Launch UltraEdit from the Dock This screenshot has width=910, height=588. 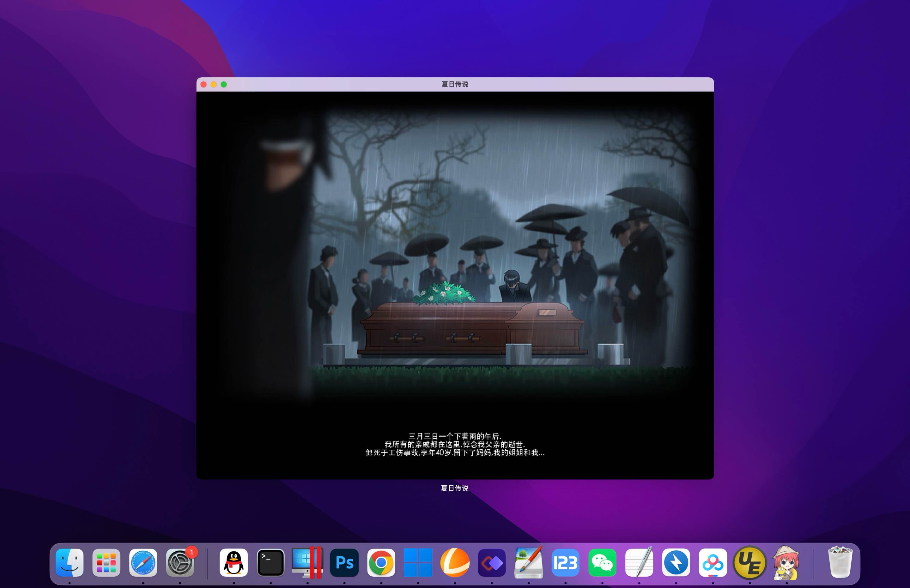pyautogui.click(x=749, y=563)
